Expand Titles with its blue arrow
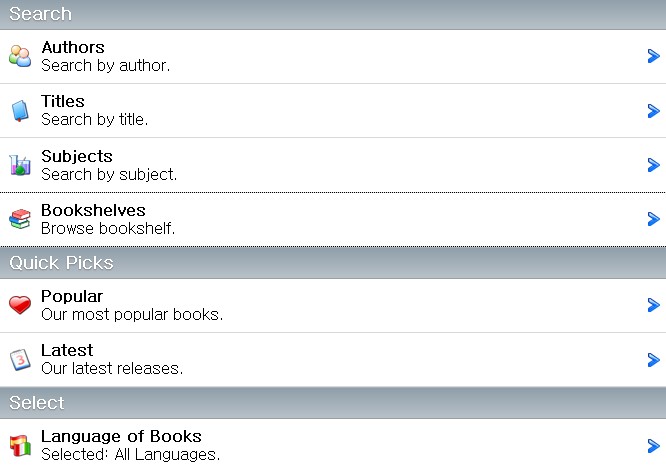666x467 pixels. click(x=653, y=111)
